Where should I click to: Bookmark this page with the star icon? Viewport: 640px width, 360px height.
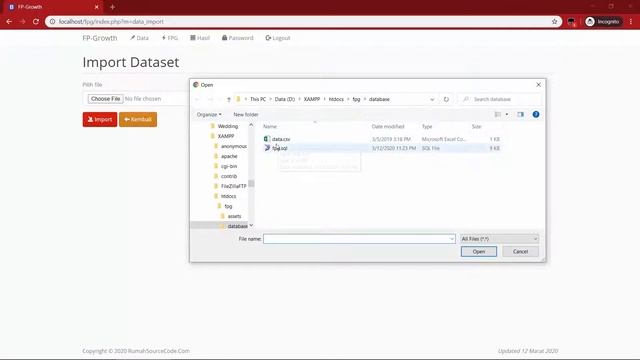554,22
